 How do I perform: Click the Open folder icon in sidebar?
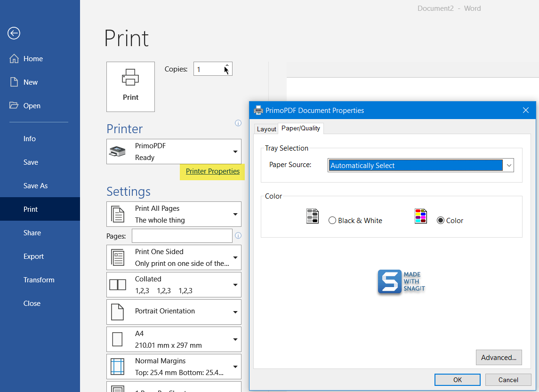[x=14, y=105]
